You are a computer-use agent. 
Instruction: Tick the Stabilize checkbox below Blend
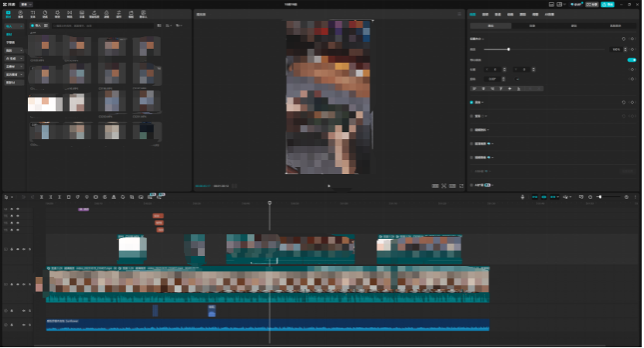click(471, 116)
